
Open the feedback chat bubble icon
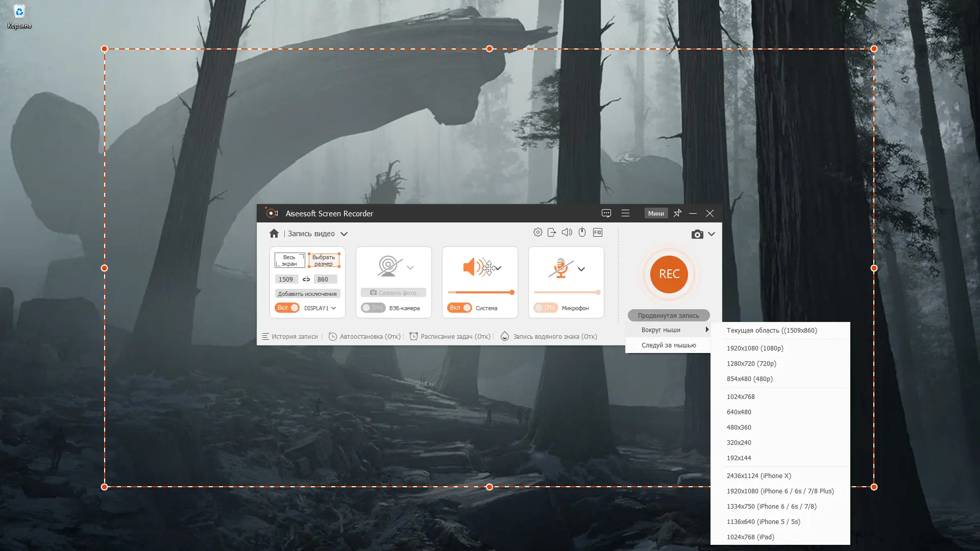606,213
